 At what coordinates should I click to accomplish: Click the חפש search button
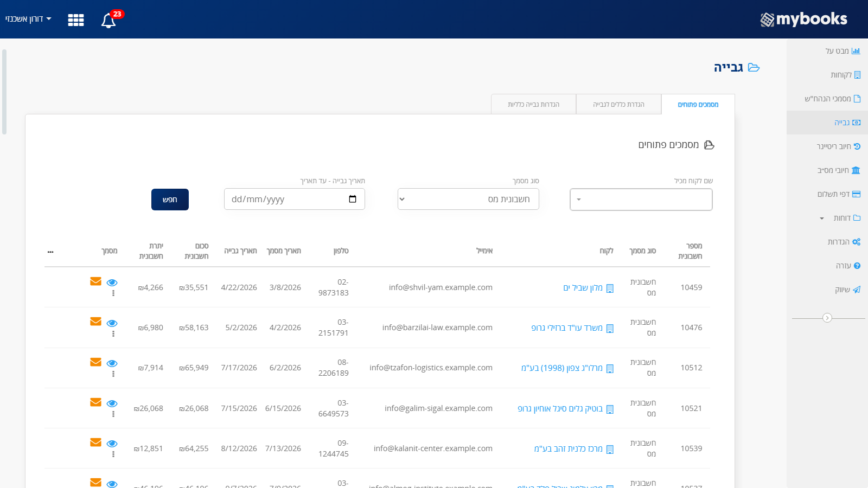point(170,200)
